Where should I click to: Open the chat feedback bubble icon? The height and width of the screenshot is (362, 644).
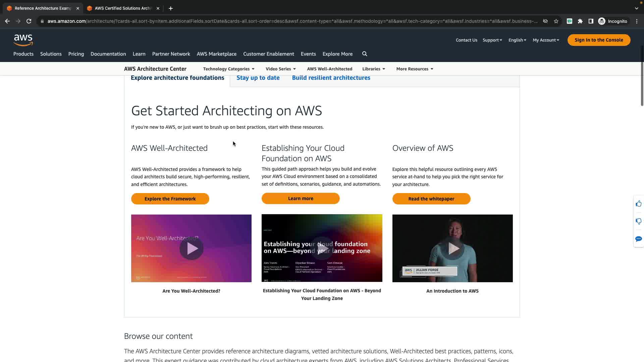638,239
